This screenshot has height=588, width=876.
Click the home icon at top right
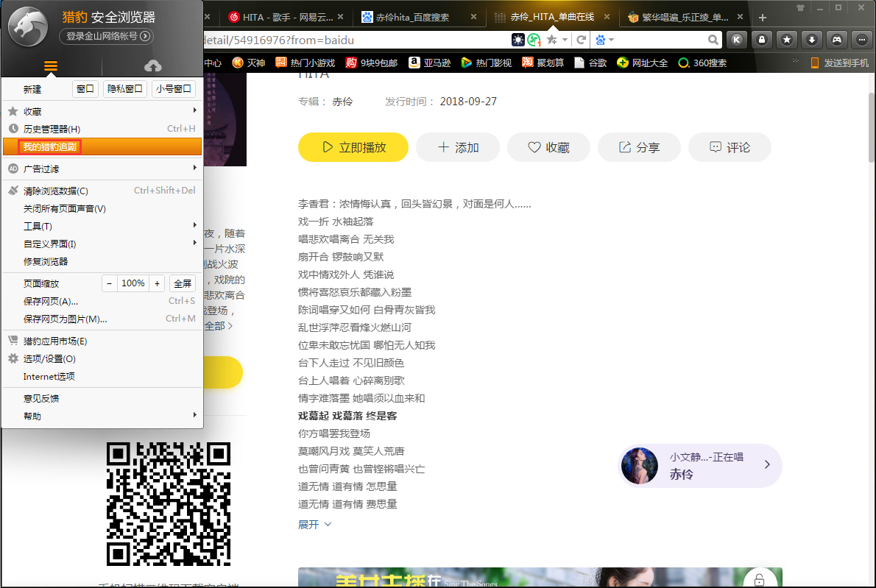800,8
